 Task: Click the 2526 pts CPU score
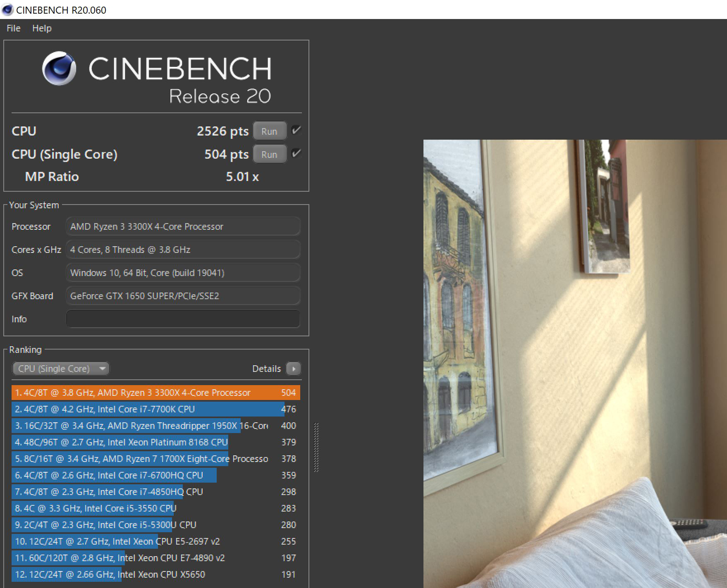[222, 131]
